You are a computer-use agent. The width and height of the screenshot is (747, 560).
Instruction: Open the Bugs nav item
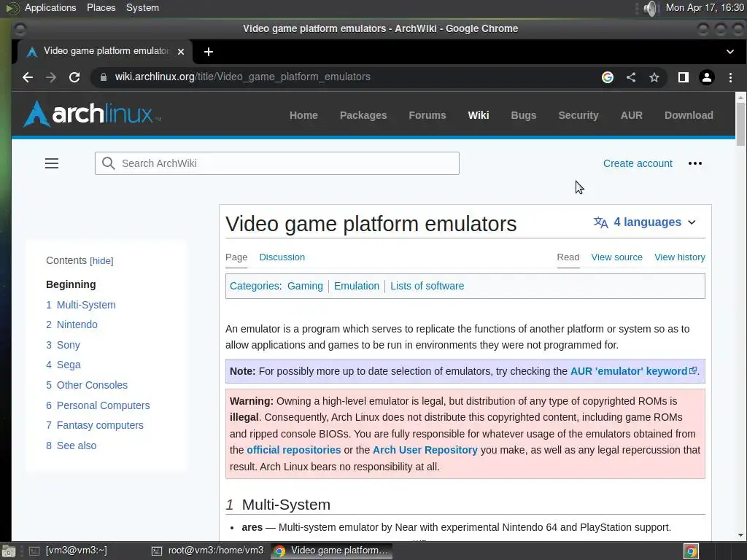[x=524, y=115]
